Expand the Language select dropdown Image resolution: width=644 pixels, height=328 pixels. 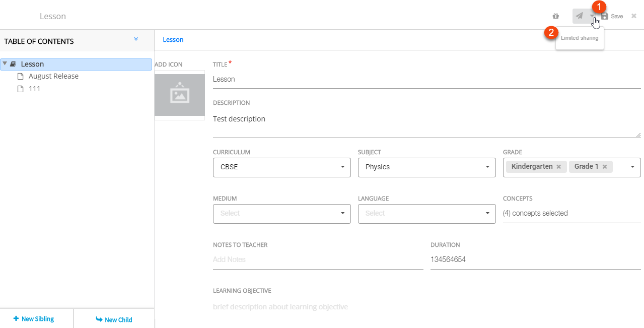click(426, 214)
